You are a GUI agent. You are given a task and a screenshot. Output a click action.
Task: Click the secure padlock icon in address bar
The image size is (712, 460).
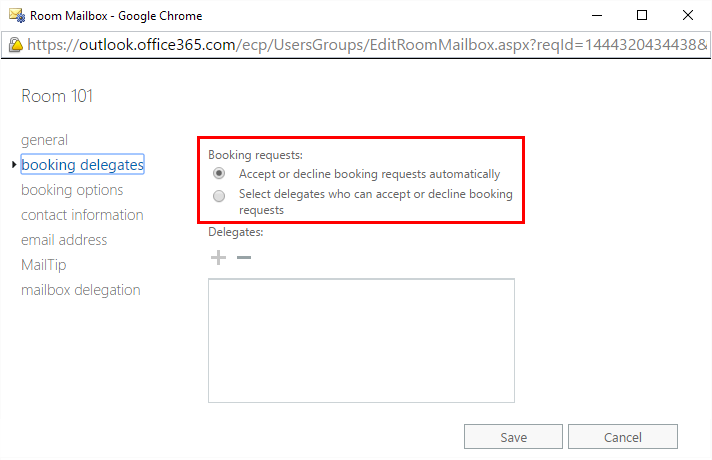15,45
